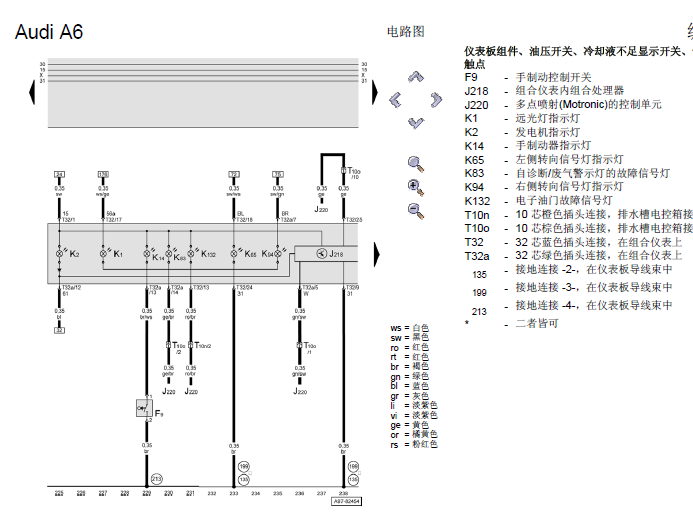693x530 pixels.
Task: Click color code 'ge = 黄色'
Action: 409,425
